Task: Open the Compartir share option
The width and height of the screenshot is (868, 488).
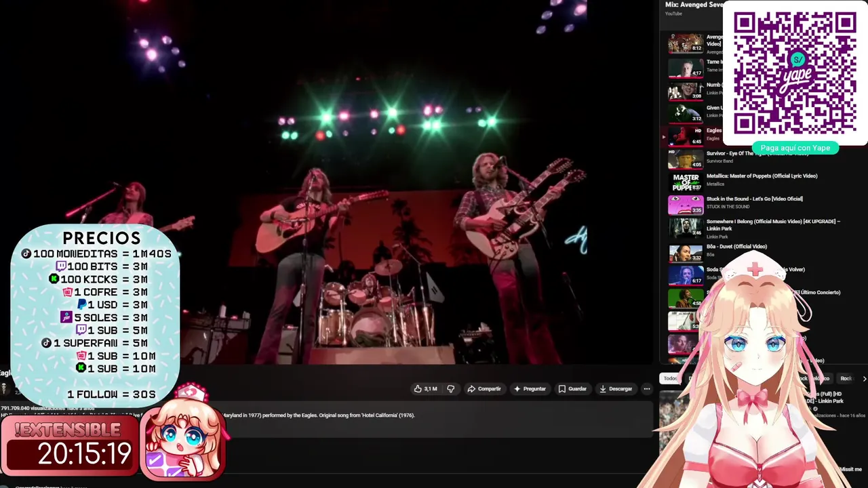Action: (484, 389)
